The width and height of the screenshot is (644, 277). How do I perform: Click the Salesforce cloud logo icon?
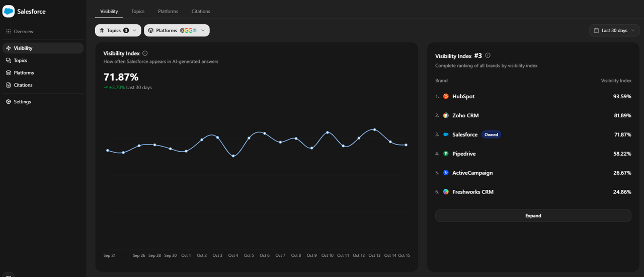9,11
